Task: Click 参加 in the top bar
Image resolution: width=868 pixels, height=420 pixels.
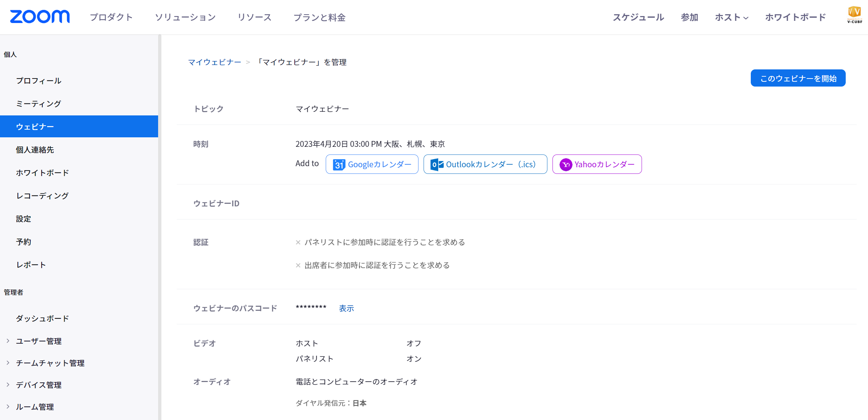Action: [x=689, y=17]
